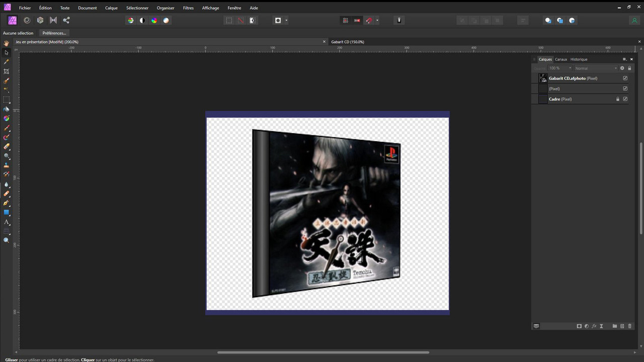The height and width of the screenshot is (362, 644).
Task: Unlock the Cadre layer padlock
Action: pyautogui.click(x=618, y=99)
